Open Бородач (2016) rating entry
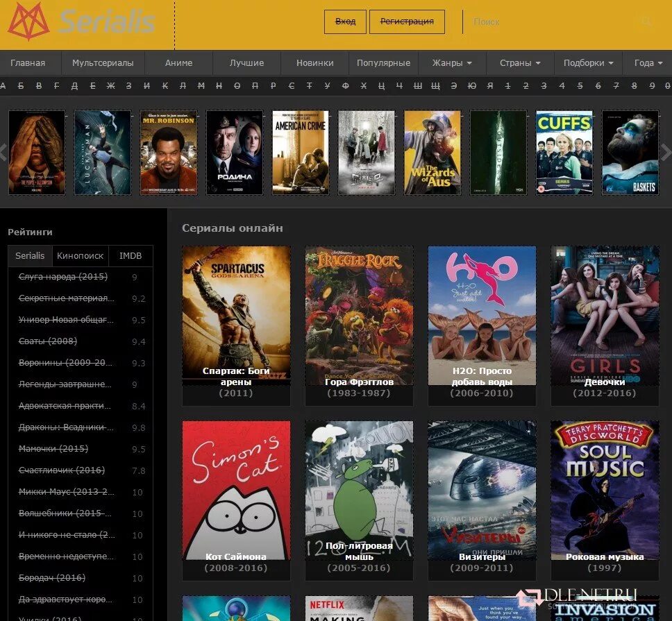 52,577
